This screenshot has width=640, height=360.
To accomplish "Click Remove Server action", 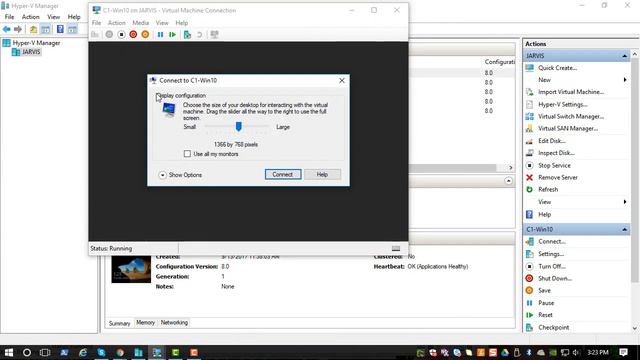I will [558, 178].
